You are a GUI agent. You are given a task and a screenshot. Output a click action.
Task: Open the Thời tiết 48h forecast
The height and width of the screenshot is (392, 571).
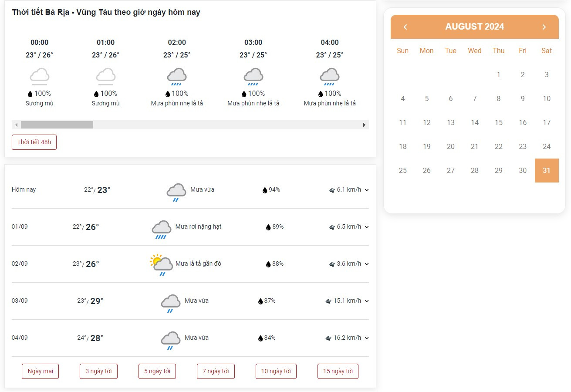(34, 142)
